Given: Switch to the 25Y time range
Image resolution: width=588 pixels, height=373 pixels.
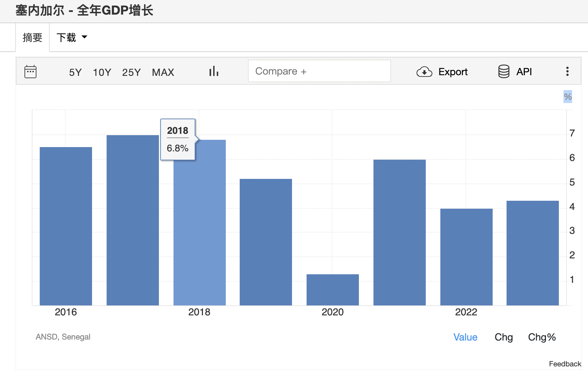Looking at the screenshot, I should pos(131,72).
